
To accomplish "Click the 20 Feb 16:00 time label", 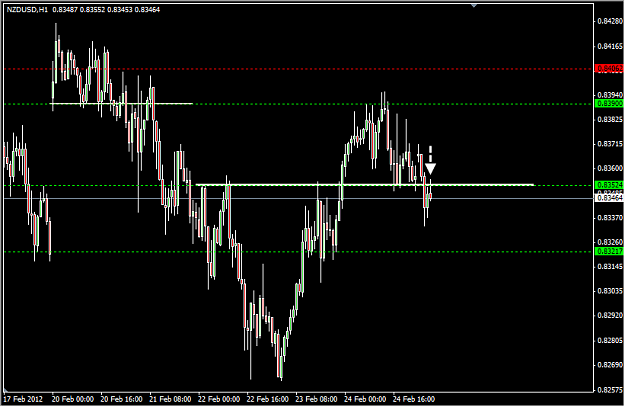I will click(x=121, y=399).
